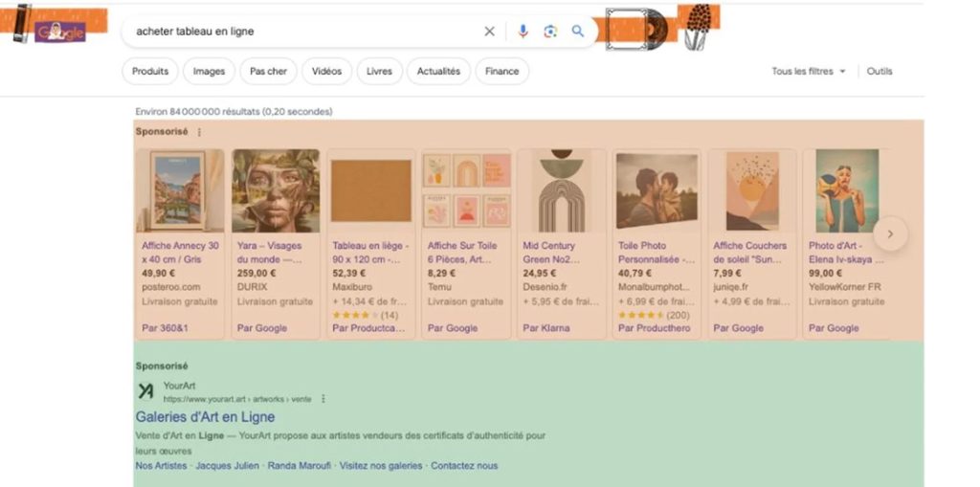Select the Produits filter chip

pyautogui.click(x=150, y=71)
